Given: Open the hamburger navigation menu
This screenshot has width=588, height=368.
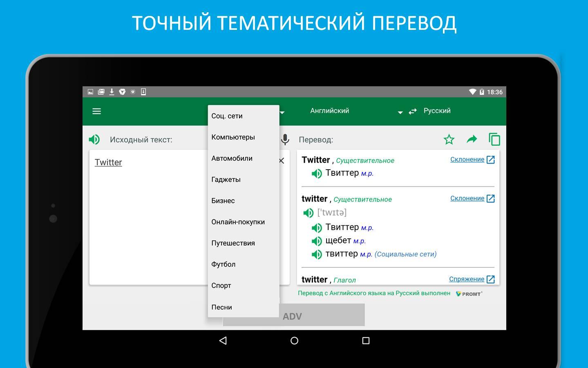Looking at the screenshot, I should (96, 111).
